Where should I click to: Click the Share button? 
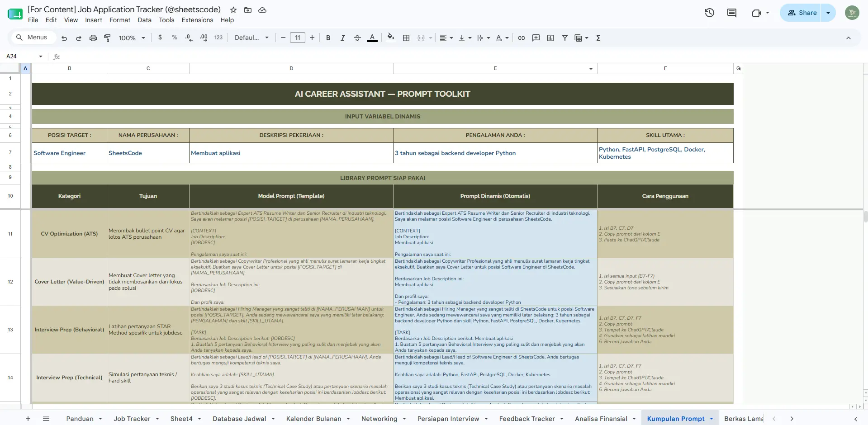(802, 13)
